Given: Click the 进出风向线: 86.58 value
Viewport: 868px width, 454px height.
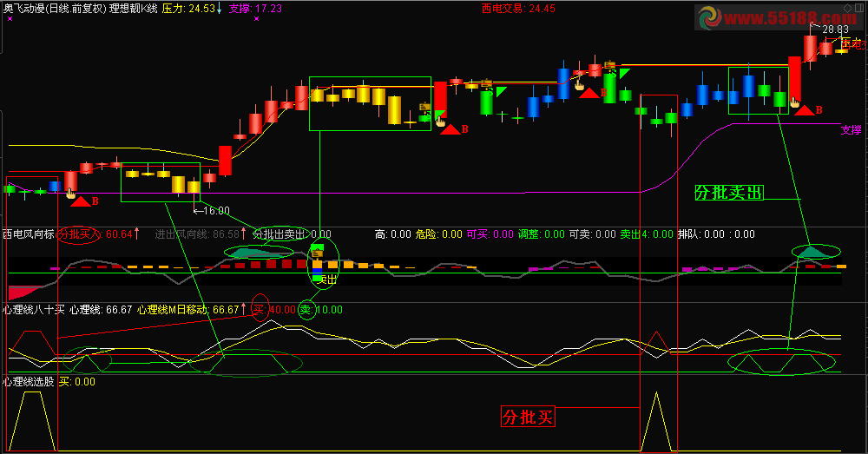Looking at the screenshot, I should click(x=196, y=234).
